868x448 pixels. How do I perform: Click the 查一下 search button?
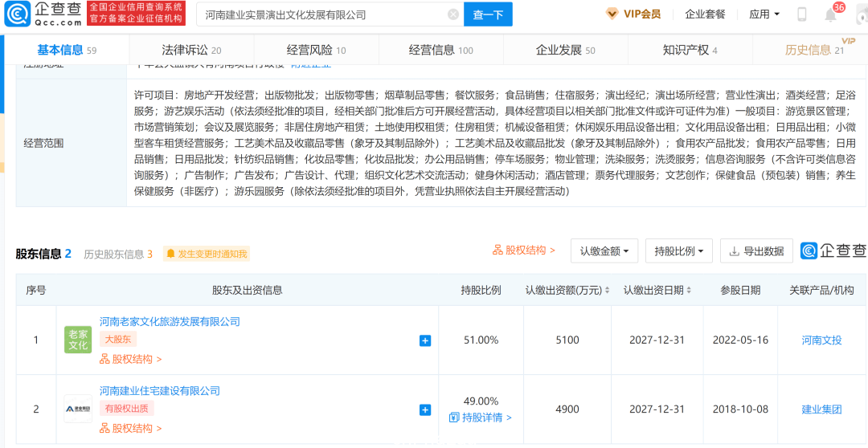[488, 15]
